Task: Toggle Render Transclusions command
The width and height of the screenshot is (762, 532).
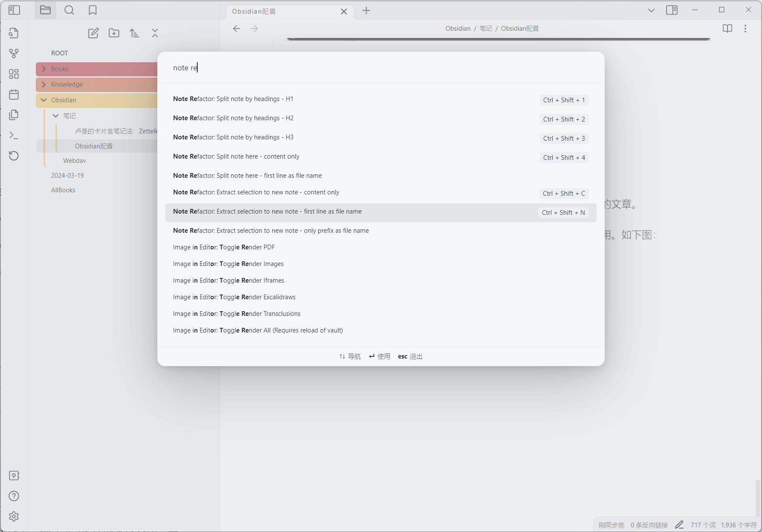Action: coord(381,314)
